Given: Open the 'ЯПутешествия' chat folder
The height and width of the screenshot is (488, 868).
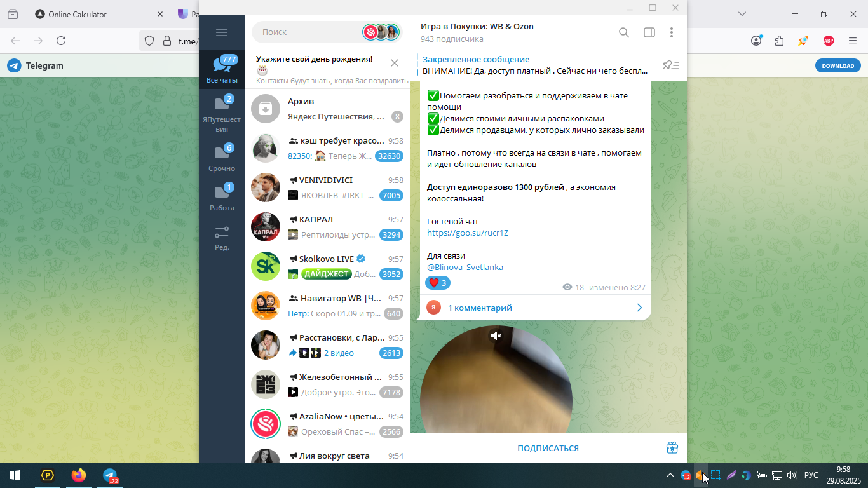Looking at the screenshot, I should pos(222,114).
